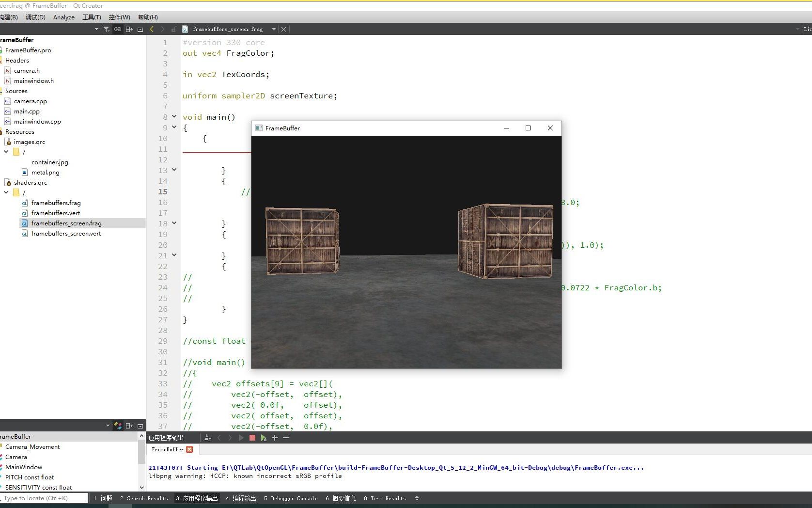Screen dimensions: 812x508
Task: Select mainwindow.h header file
Action: click(34, 80)
